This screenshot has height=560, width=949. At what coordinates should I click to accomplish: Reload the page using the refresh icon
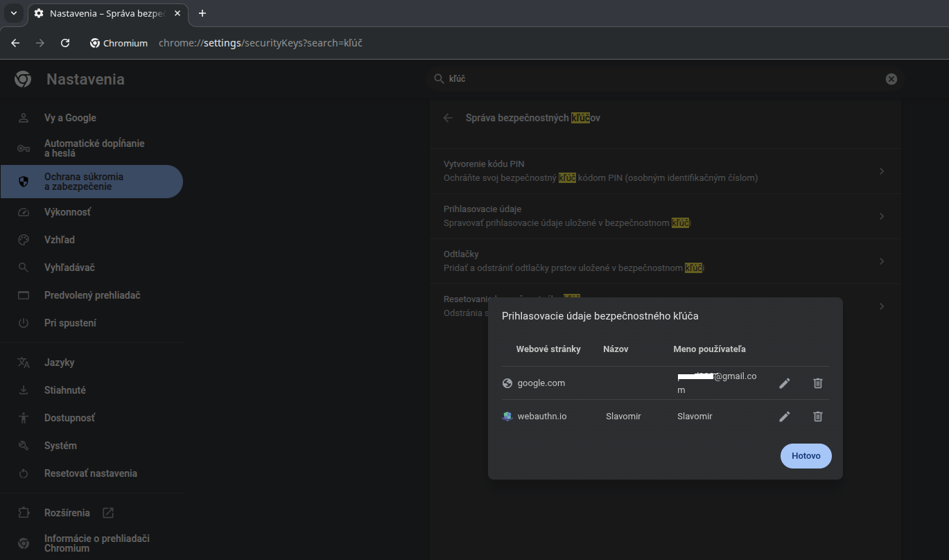pos(65,43)
